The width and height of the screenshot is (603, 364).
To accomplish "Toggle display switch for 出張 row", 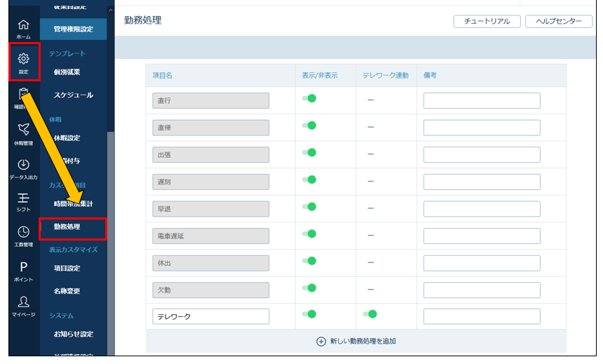I will tap(309, 152).
